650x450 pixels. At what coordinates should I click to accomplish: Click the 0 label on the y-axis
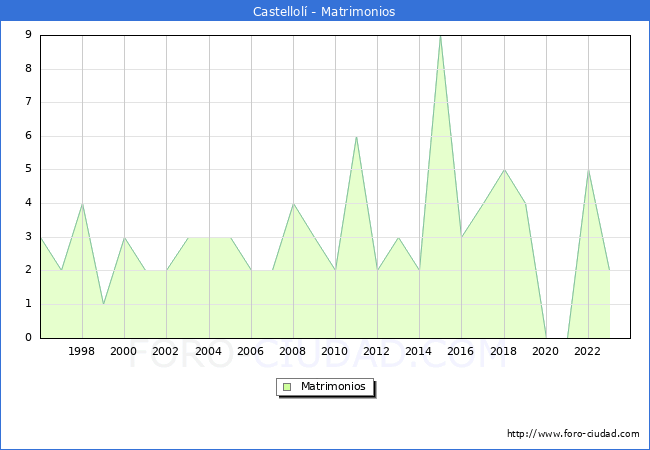28,337
